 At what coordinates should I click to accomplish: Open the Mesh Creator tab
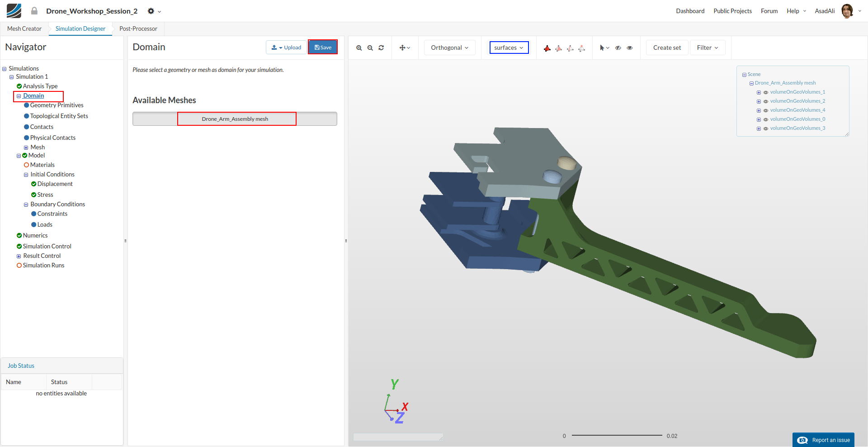pos(24,29)
